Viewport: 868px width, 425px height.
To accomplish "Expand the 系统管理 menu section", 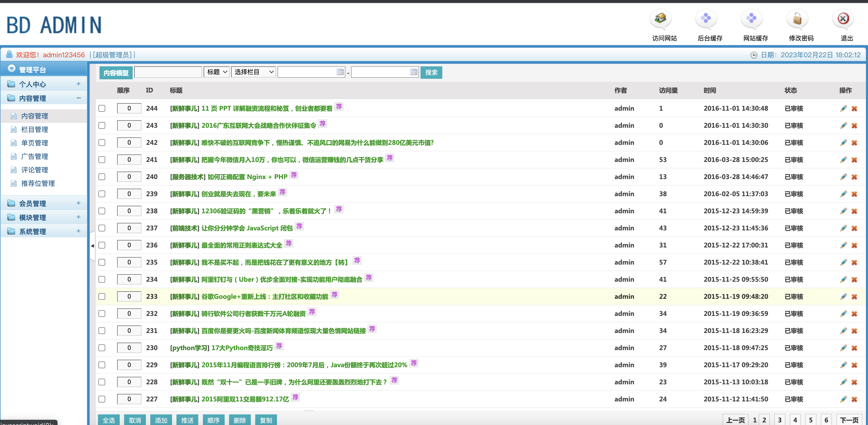I will (44, 231).
